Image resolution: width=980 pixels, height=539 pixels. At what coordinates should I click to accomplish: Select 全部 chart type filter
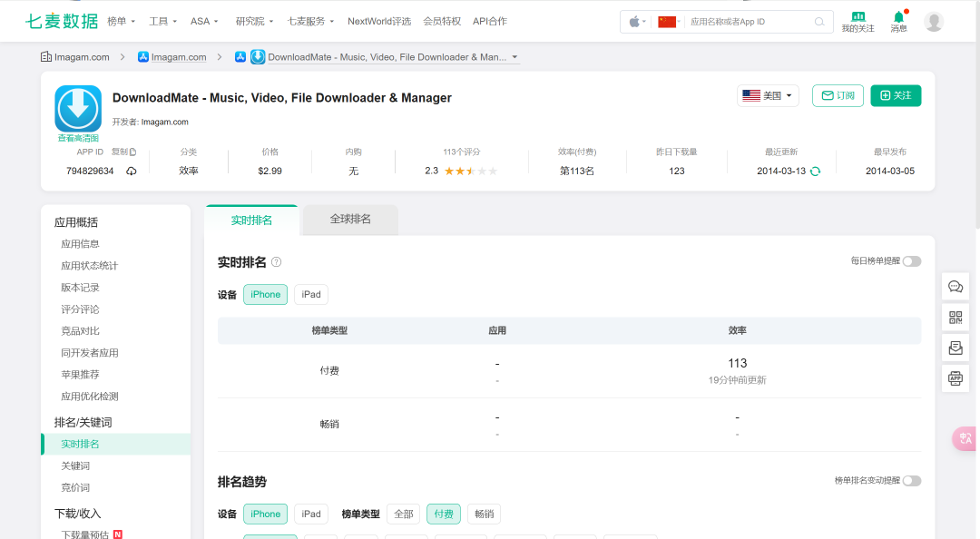[404, 514]
